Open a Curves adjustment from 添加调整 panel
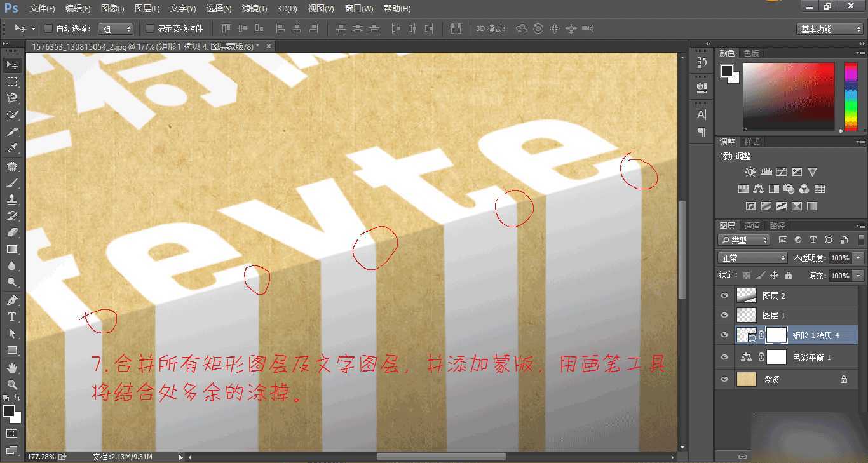This screenshot has height=463, width=868. pyautogui.click(x=782, y=171)
